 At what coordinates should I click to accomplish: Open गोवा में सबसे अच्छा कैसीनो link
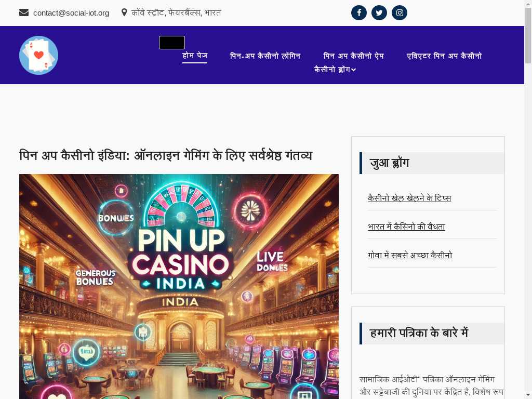(x=410, y=255)
